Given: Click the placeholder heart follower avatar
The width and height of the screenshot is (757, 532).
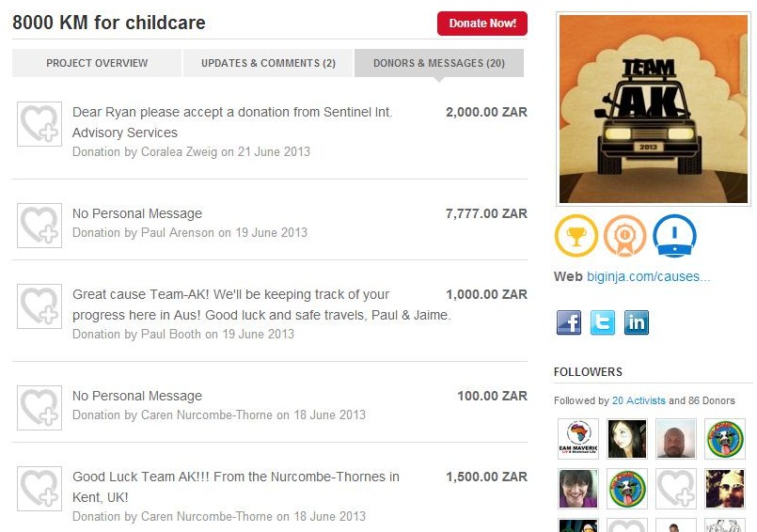Looking at the screenshot, I should pos(676,489).
